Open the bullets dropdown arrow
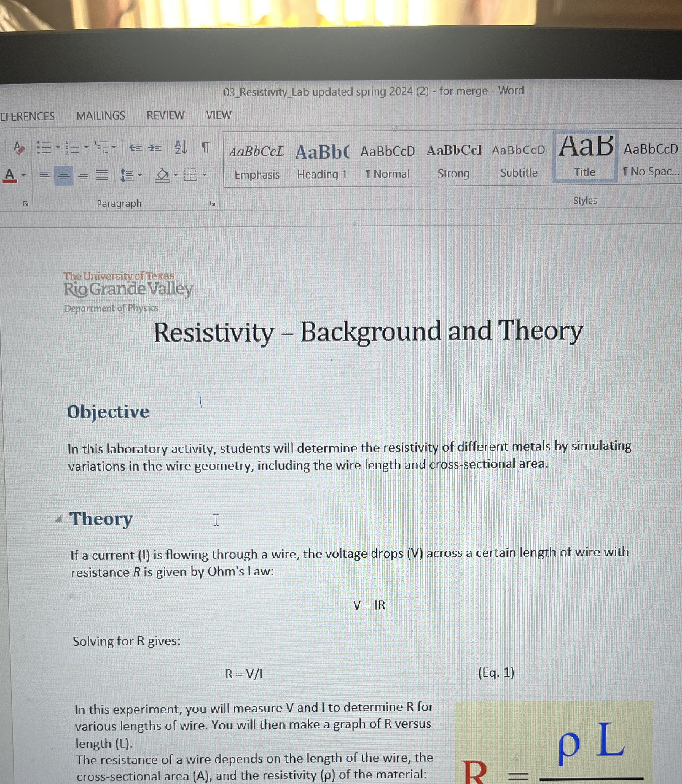 (57, 147)
